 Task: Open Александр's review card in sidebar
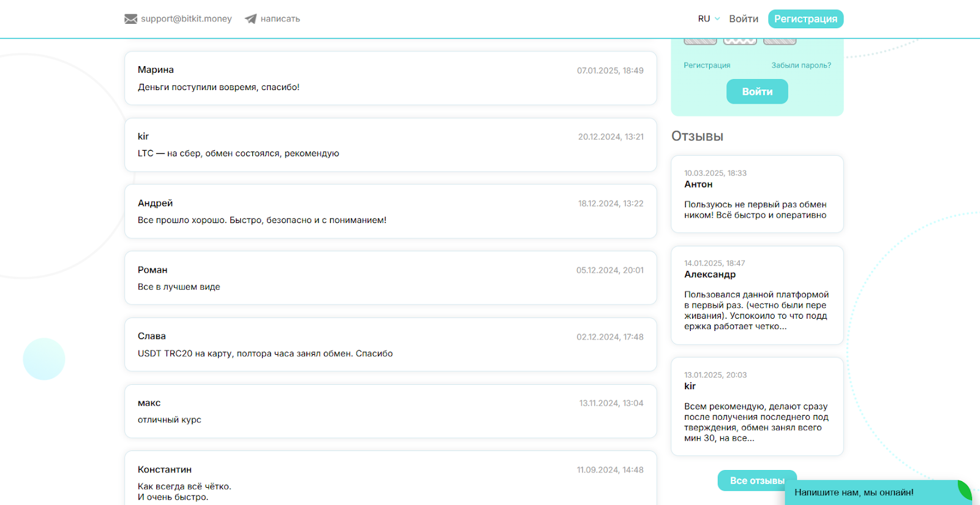click(x=757, y=295)
